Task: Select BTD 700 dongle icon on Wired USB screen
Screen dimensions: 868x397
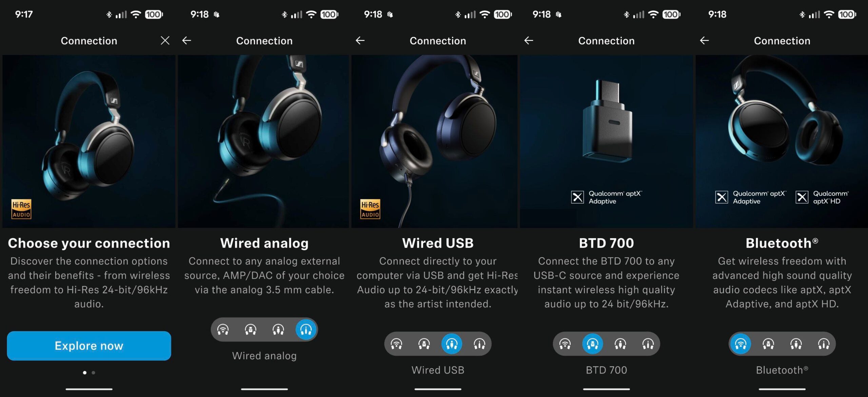Action: click(x=424, y=344)
